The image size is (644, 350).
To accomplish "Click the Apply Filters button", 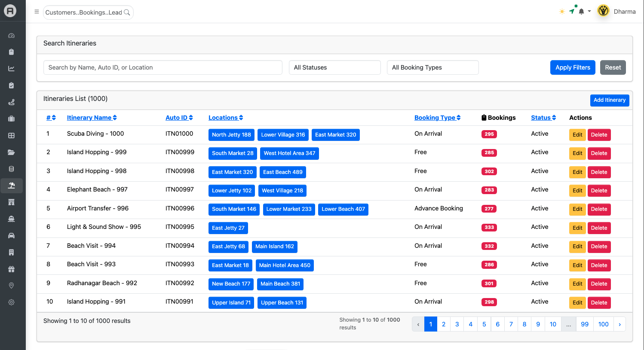I will point(573,67).
